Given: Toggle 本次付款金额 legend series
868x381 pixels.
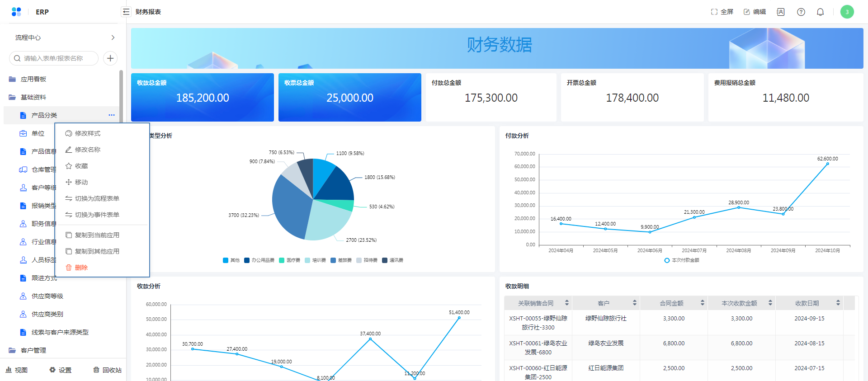Looking at the screenshot, I should point(682,260).
